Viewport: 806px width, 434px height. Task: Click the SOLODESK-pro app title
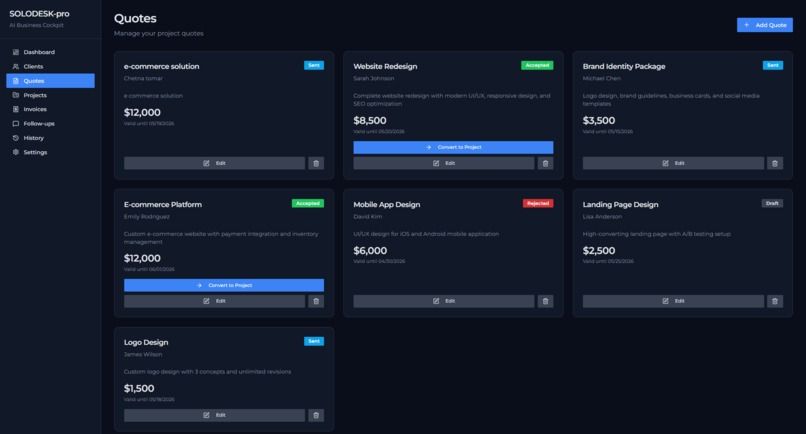39,14
